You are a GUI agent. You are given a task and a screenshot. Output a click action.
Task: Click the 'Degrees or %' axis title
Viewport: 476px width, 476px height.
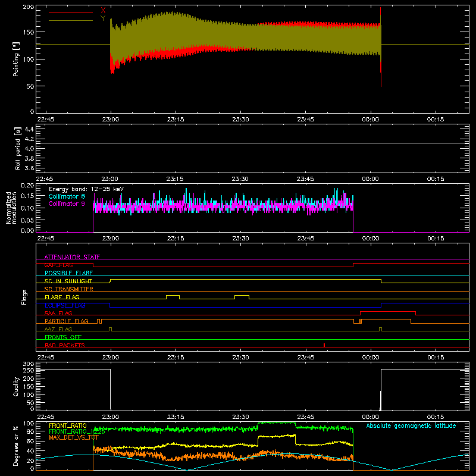pyautogui.click(x=16, y=446)
